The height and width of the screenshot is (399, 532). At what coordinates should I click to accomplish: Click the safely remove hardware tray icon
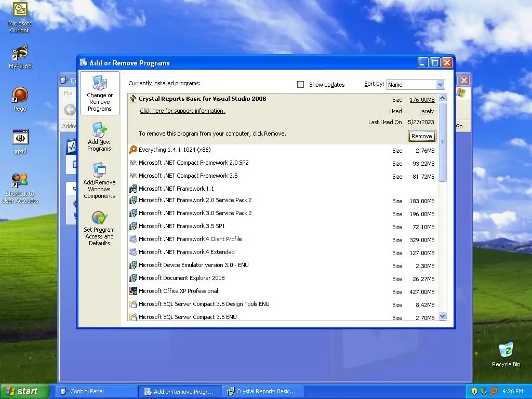484,391
